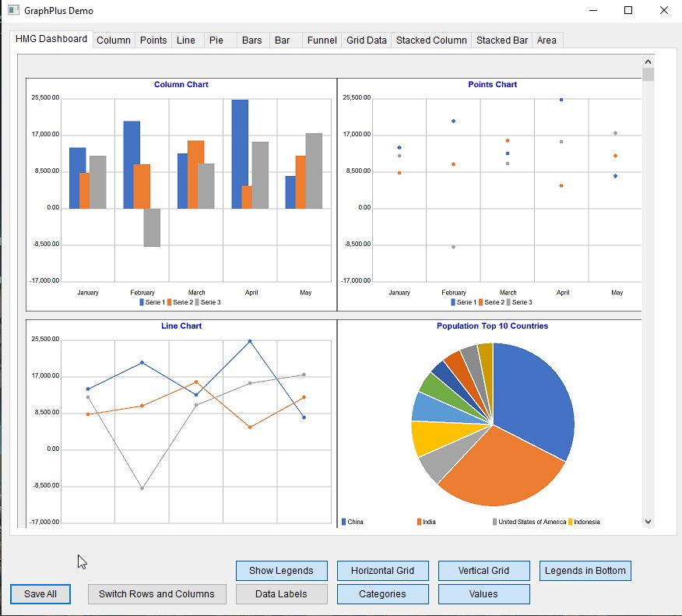The image size is (682, 616).
Task: Toggle the Horizontal Grid option
Action: tap(382, 571)
